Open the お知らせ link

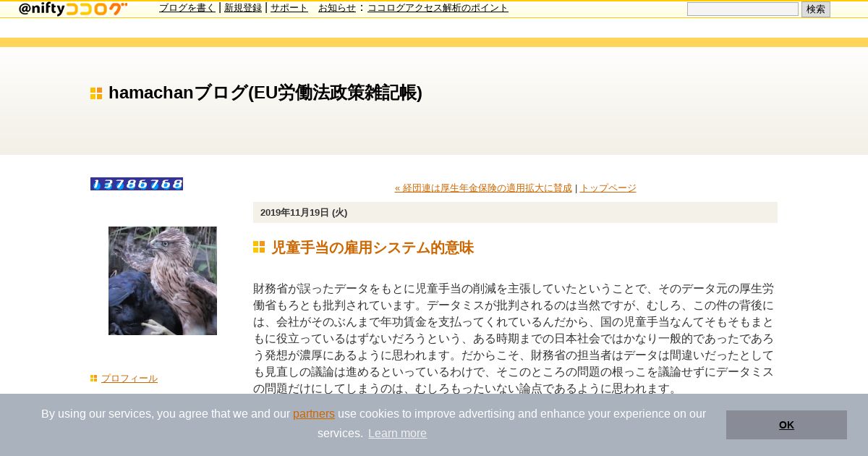[337, 8]
